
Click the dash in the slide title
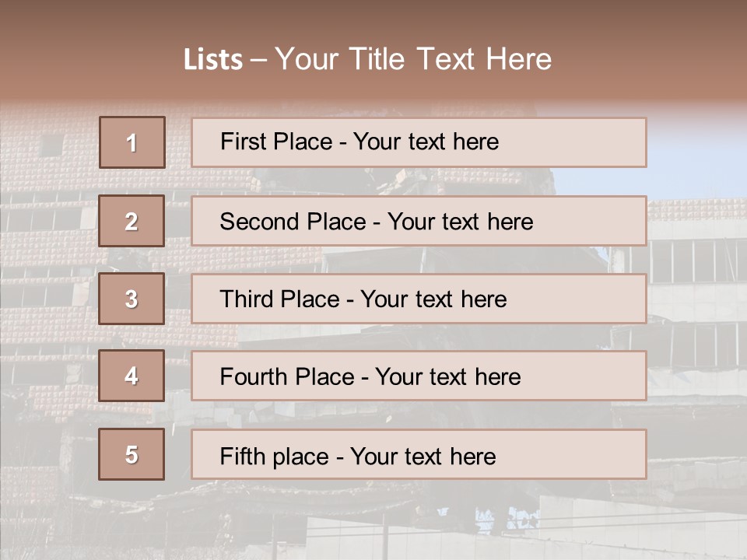coord(259,60)
